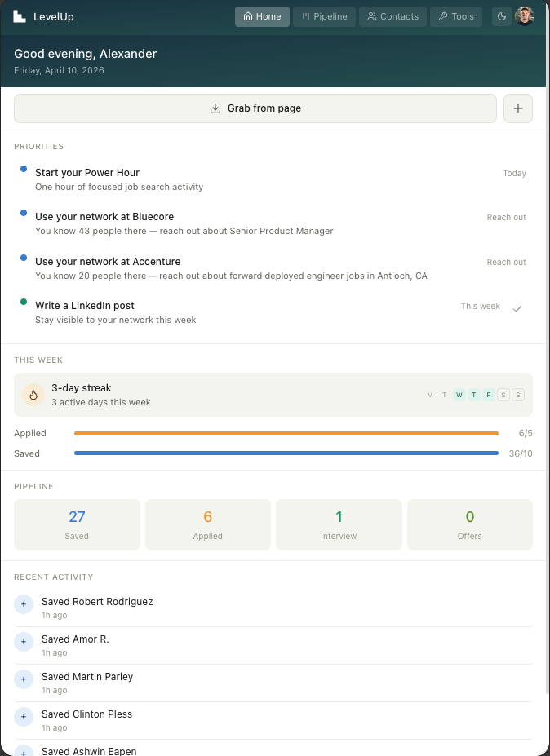Open the Contacts tab
This screenshot has height=756, width=550.
pos(393,16)
